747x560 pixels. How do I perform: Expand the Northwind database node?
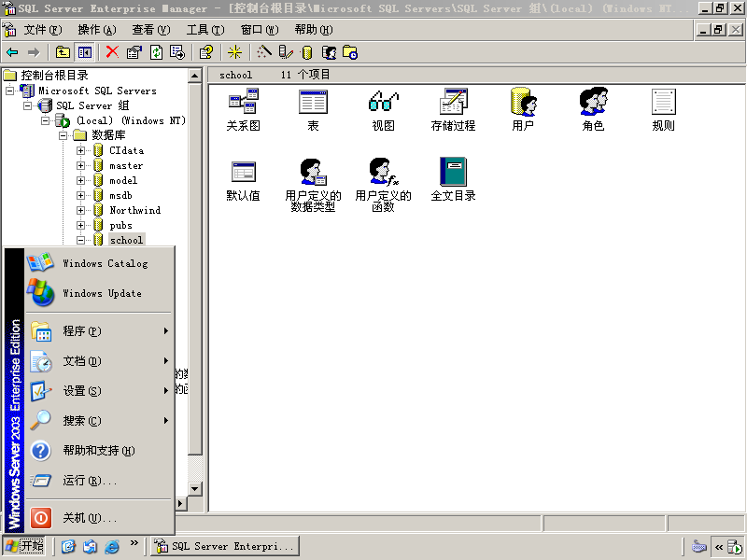pyautogui.click(x=80, y=211)
